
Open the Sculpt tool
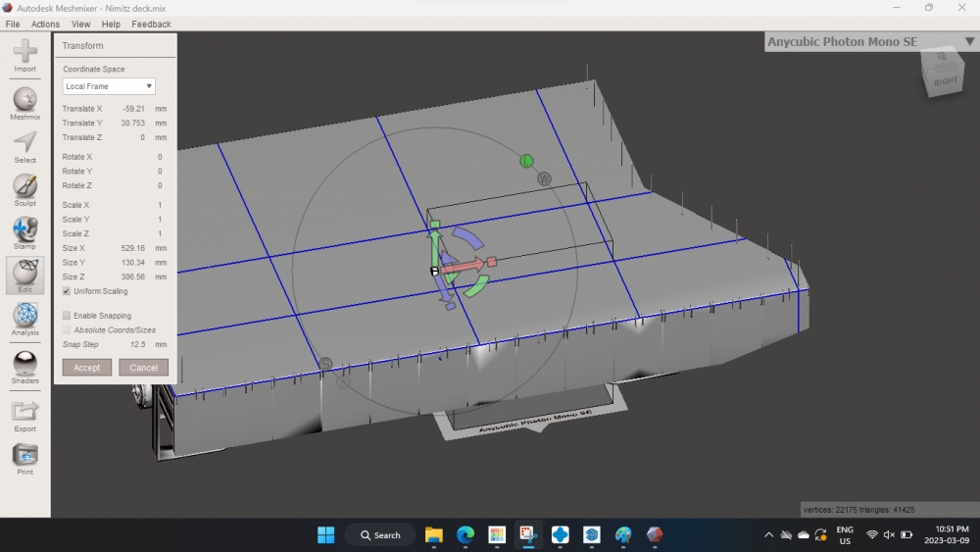(25, 190)
